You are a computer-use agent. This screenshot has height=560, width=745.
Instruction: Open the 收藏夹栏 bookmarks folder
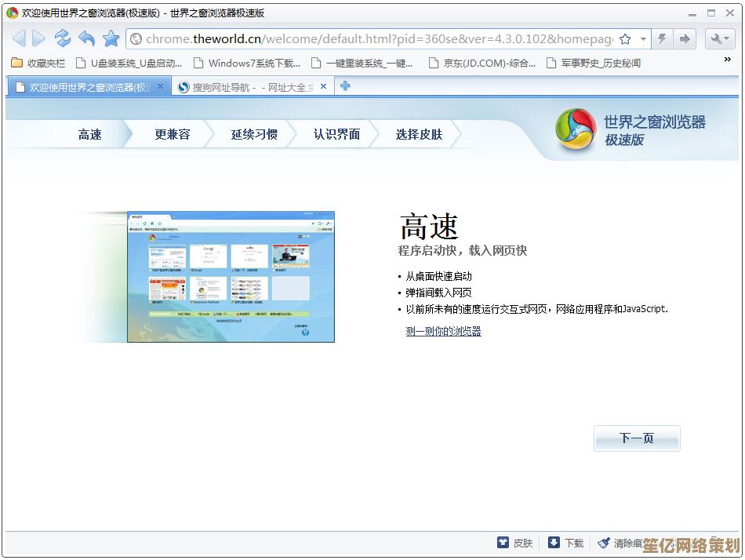(38, 63)
